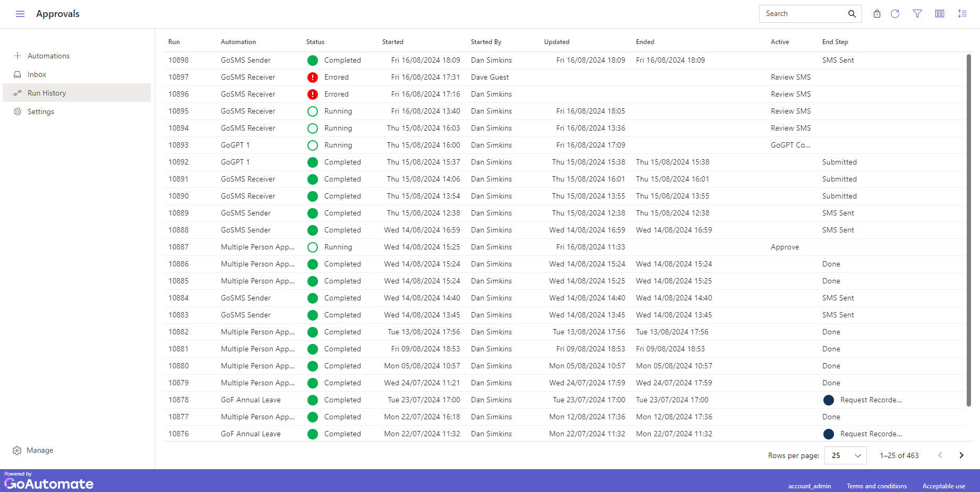The height and width of the screenshot is (492, 980).
Task: Click GoGPT Co... active step cell
Action: click(x=790, y=145)
